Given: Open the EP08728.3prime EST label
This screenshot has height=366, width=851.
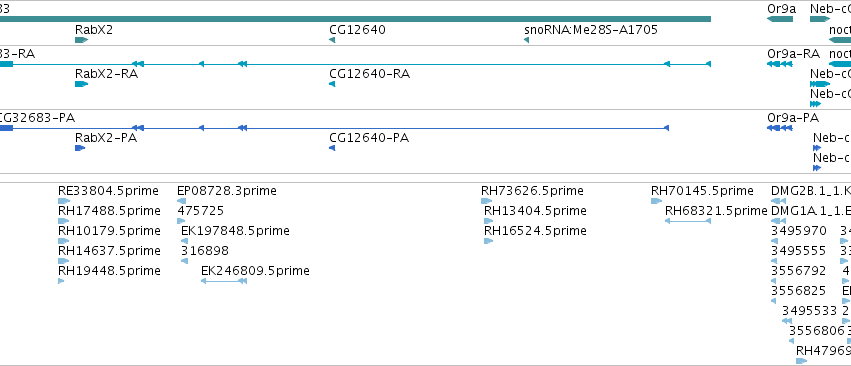Looking at the screenshot, I should point(227,191).
